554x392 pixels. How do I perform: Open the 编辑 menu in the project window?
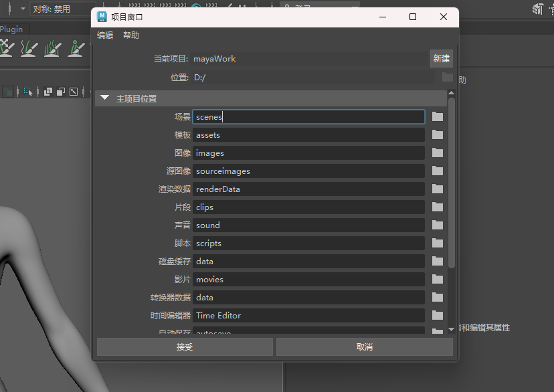point(105,35)
